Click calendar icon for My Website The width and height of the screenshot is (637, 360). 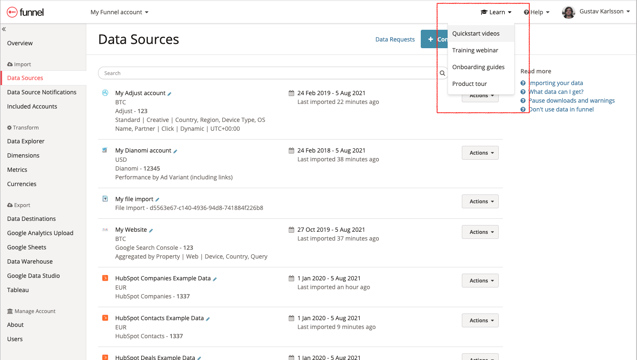click(291, 230)
